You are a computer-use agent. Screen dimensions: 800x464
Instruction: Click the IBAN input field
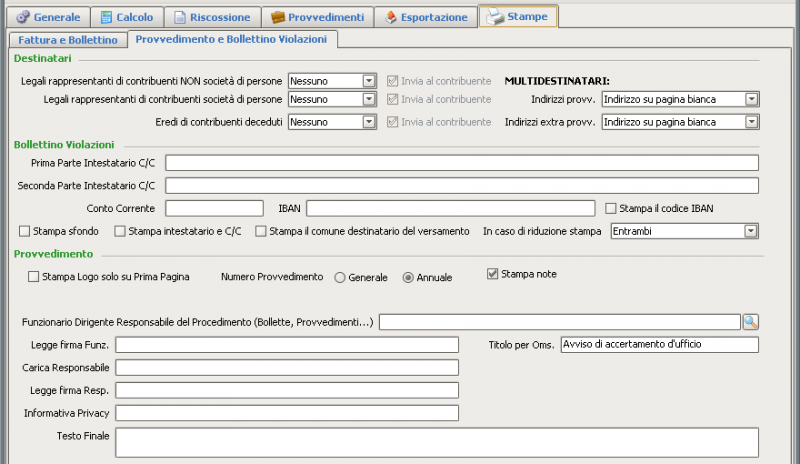(x=451, y=208)
